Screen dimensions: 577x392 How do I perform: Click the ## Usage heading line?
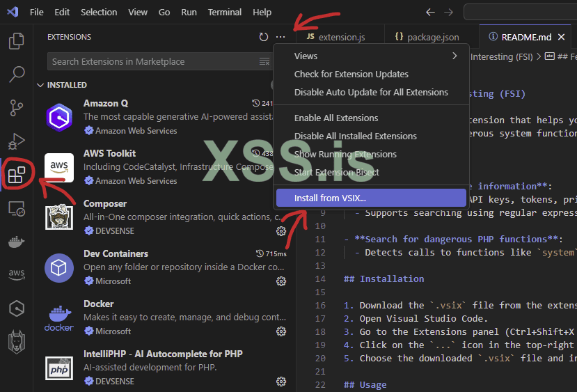pos(365,384)
